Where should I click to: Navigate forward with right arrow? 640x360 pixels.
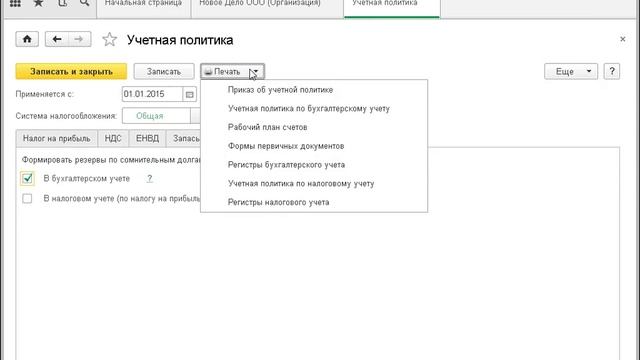[x=79, y=39]
